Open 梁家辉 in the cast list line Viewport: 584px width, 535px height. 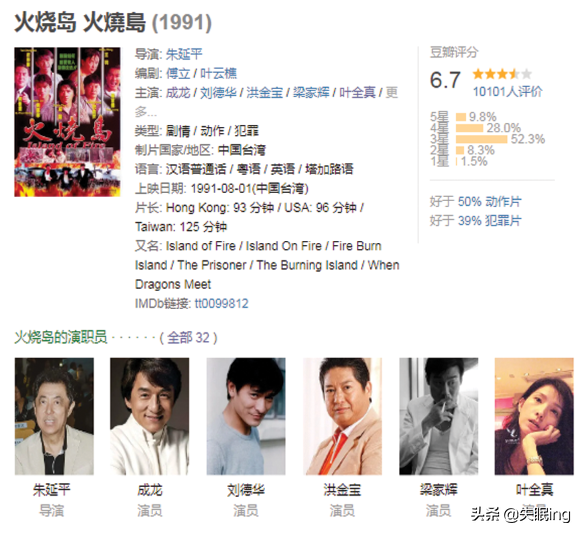(x=311, y=92)
